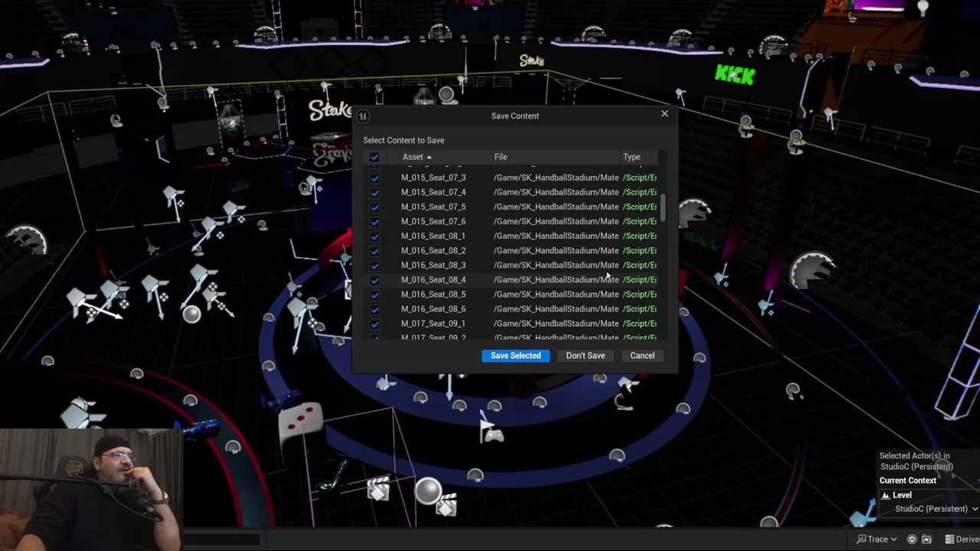Click the Level mountain icon in Current Context
This screenshot has height=551, width=980.
[885, 495]
